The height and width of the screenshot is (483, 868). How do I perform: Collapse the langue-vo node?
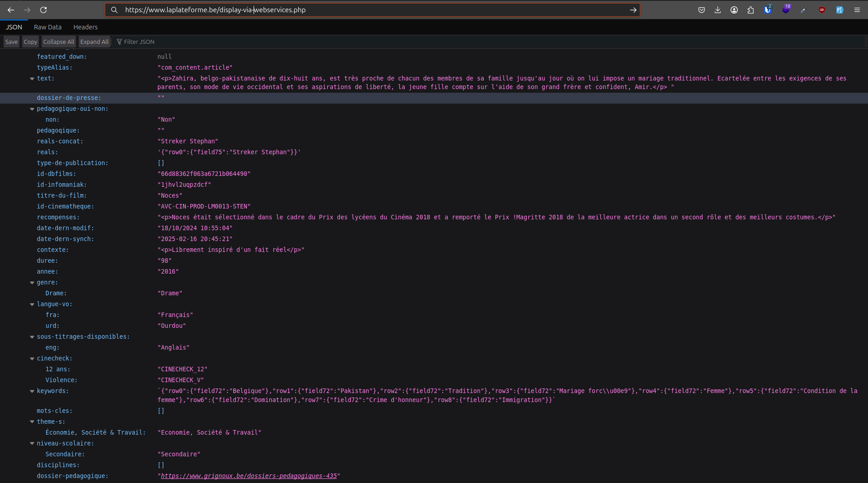(x=32, y=304)
